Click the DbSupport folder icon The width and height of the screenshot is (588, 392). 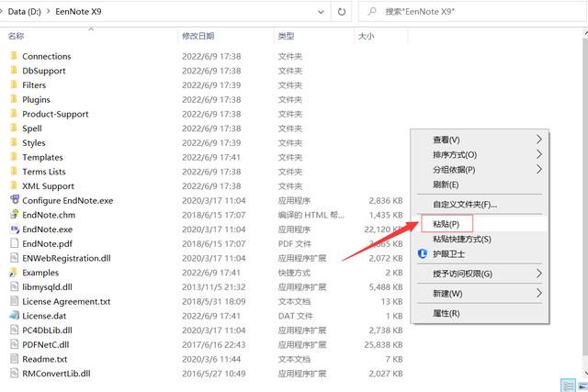point(14,71)
